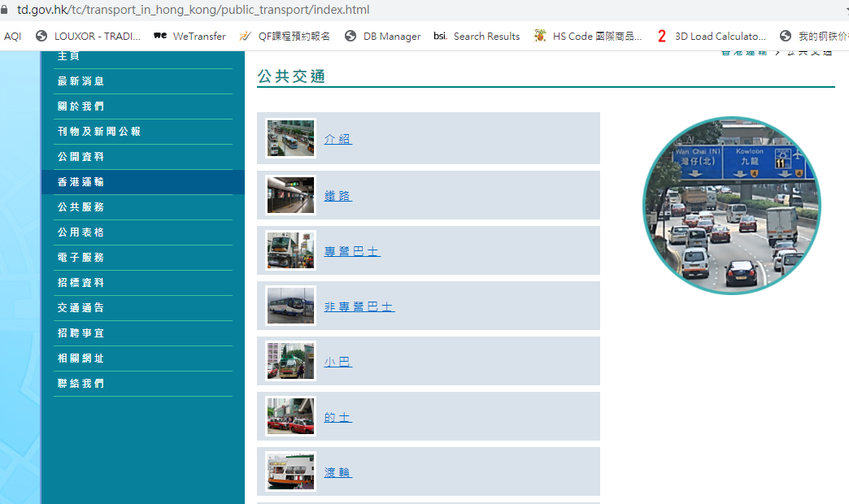Click the 我的钢铁 bookmark globe icon
Screen dimensions: 849x504
point(785,36)
